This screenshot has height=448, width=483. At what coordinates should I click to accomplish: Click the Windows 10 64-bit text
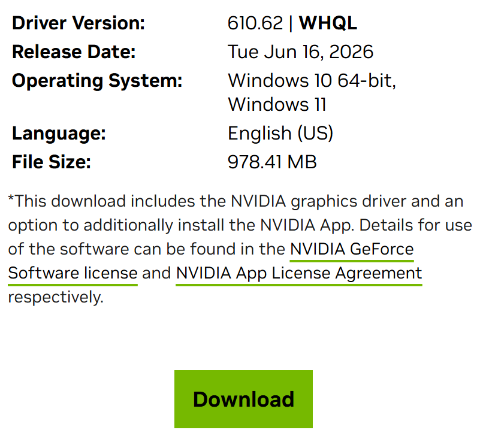click(312, 81)
